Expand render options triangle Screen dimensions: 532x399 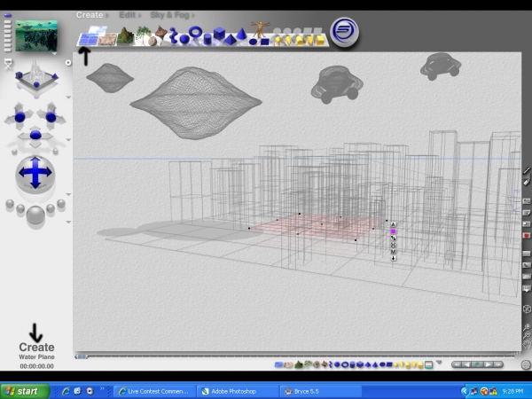[x=68, y=222]
